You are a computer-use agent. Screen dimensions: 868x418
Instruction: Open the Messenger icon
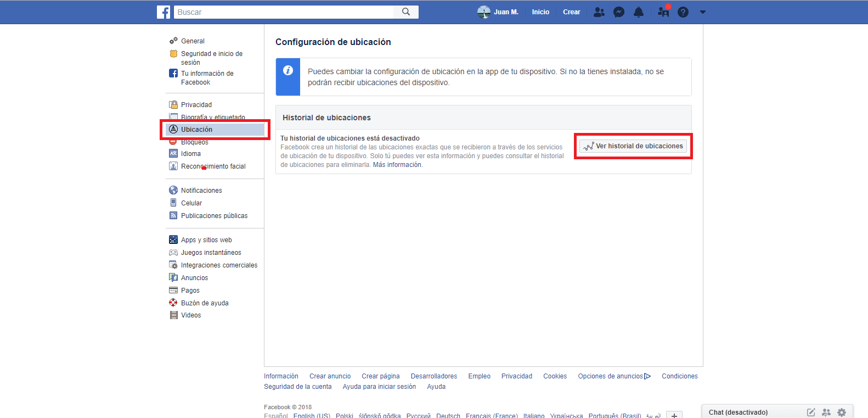619,12
